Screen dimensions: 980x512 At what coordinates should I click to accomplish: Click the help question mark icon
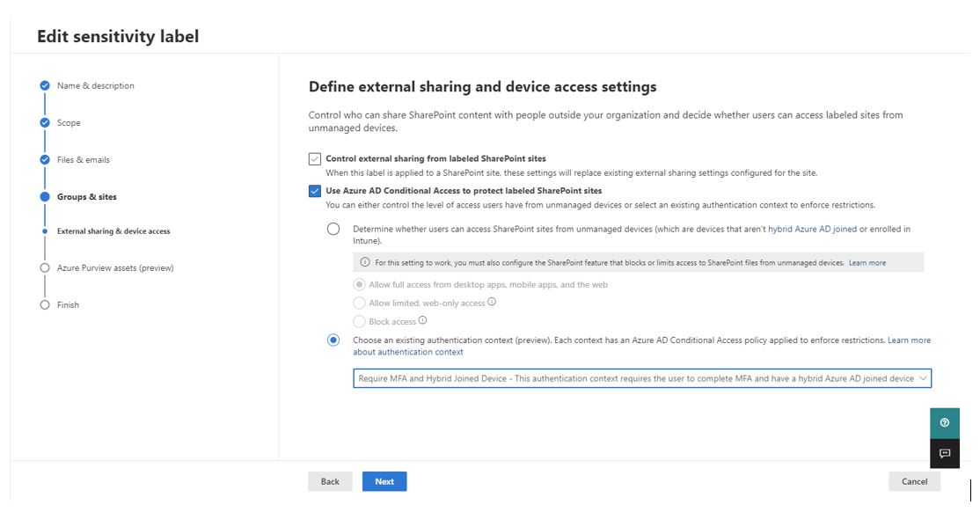945,422
